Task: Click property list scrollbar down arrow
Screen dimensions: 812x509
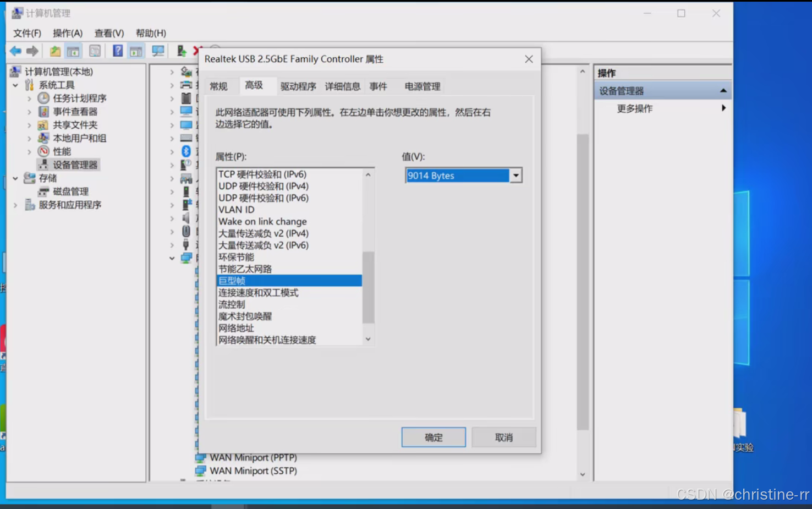Action: 368,340
